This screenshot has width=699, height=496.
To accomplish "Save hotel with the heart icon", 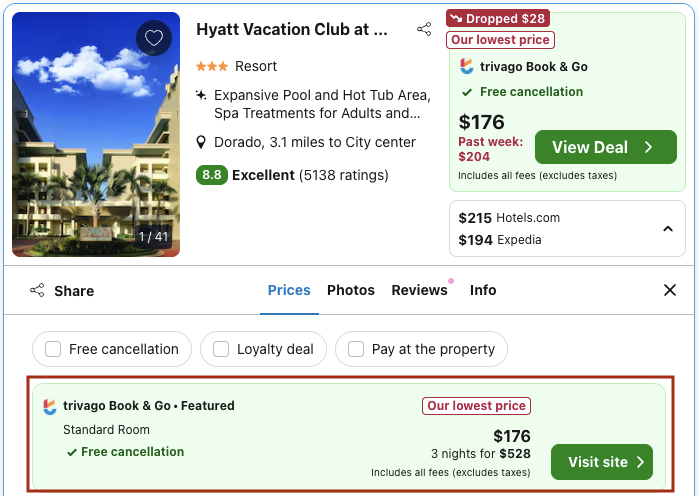I will pyautogui.click(x=153, y=39).
